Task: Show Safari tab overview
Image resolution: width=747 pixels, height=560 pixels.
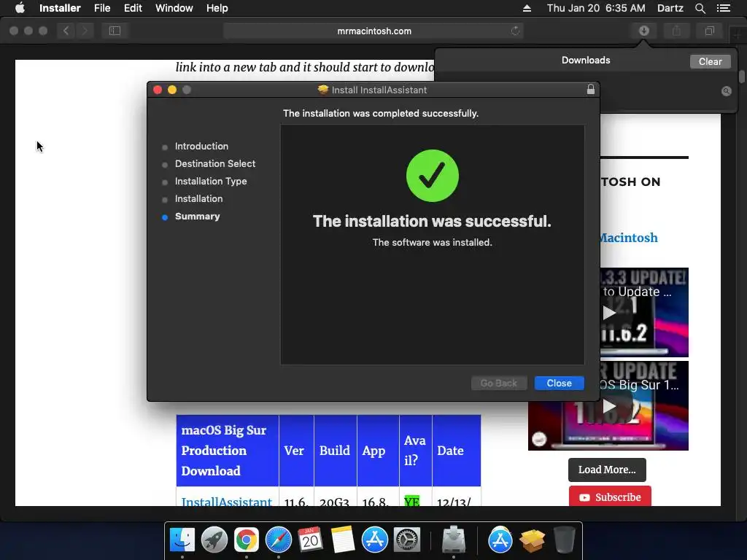Action: point(709,31)
